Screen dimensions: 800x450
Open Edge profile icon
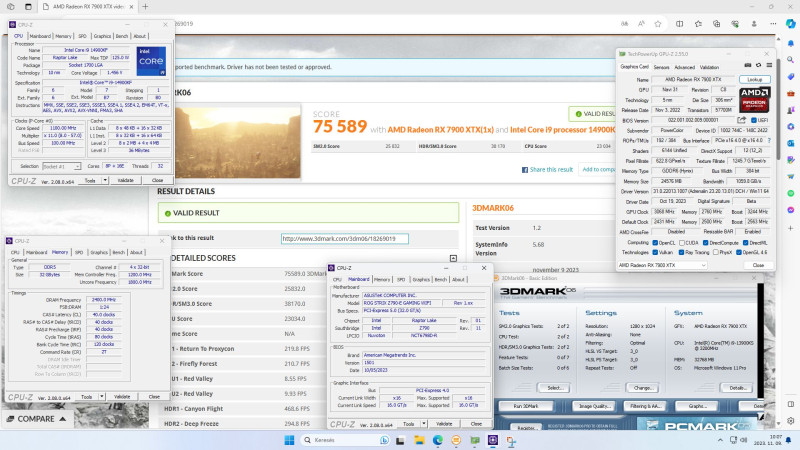(x=754, y=24)
